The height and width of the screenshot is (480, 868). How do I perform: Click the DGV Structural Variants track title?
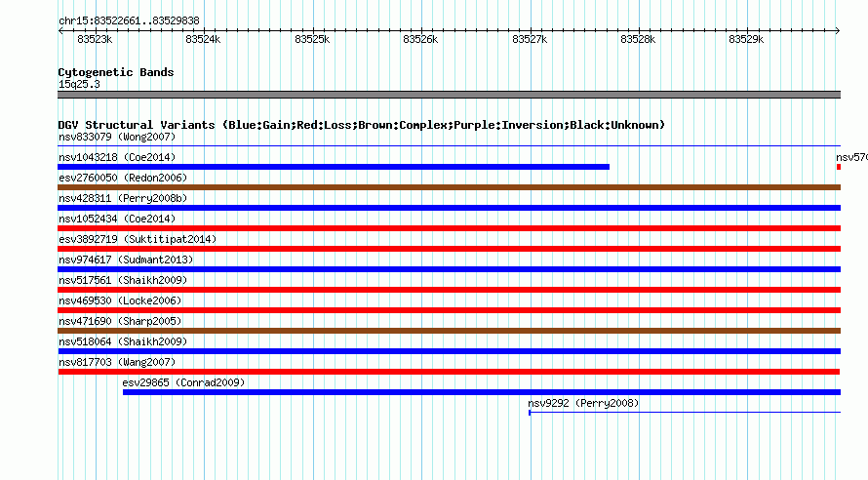362,125
